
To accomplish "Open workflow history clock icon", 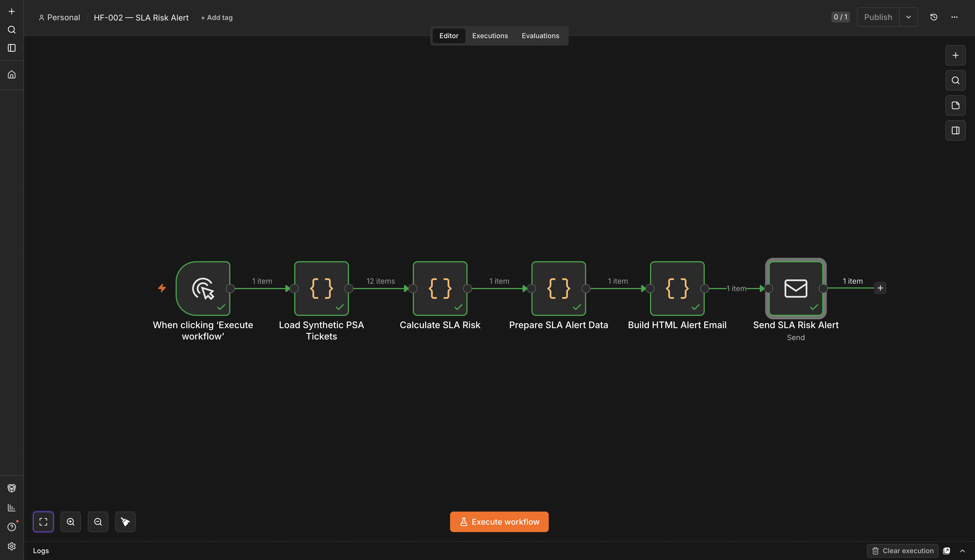I will [x=934, y=17].
